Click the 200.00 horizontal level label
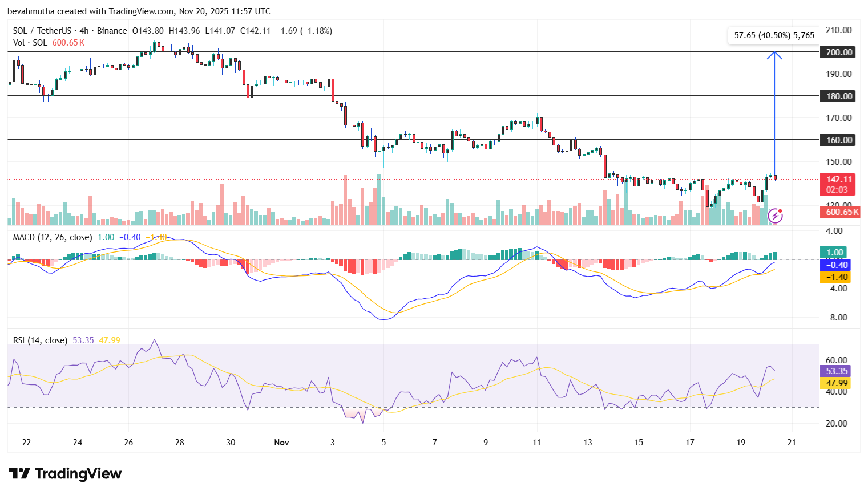This screenshot has width=868, height=495. click(x=838, y=52)
